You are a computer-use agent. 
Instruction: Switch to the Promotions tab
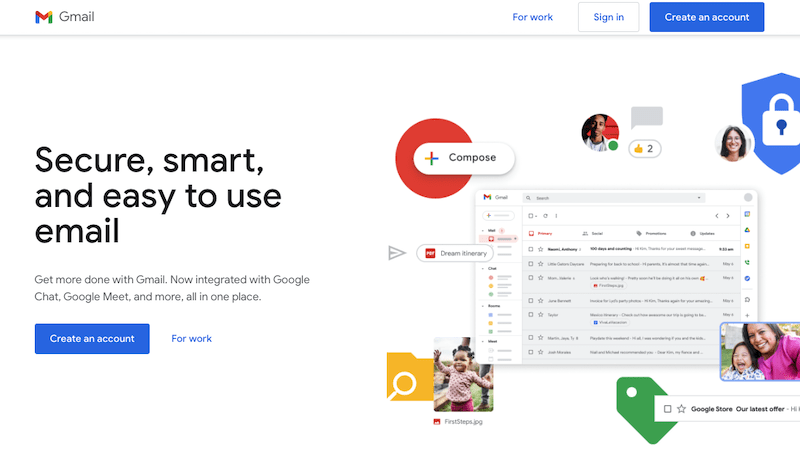651,233
